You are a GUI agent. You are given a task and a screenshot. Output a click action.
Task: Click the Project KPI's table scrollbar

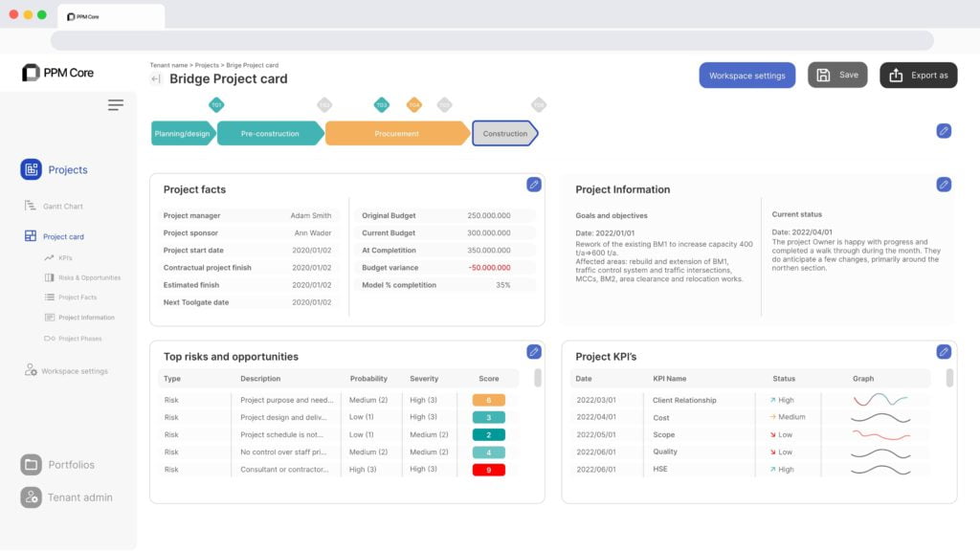coord(949,379)
